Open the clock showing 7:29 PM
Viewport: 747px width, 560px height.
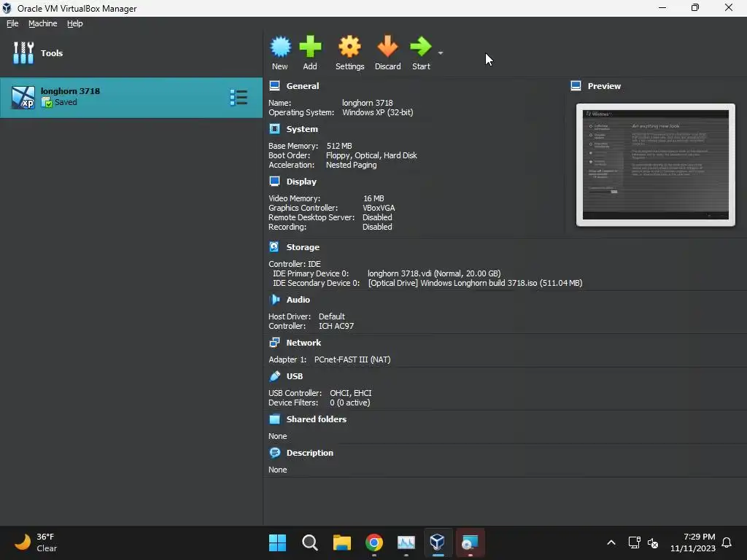click(x=693, y=542)
